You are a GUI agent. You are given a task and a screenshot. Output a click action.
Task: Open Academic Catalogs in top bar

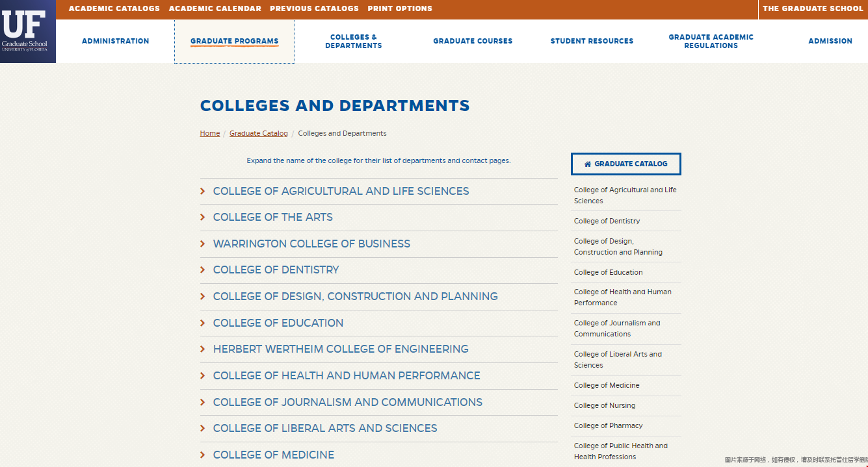pos(114,8)
